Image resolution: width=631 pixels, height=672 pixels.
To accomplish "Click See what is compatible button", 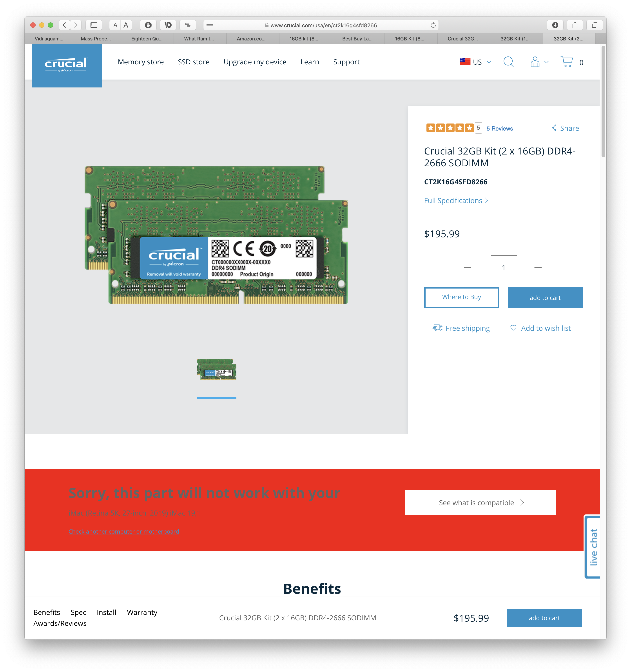I will pos(480,502).
